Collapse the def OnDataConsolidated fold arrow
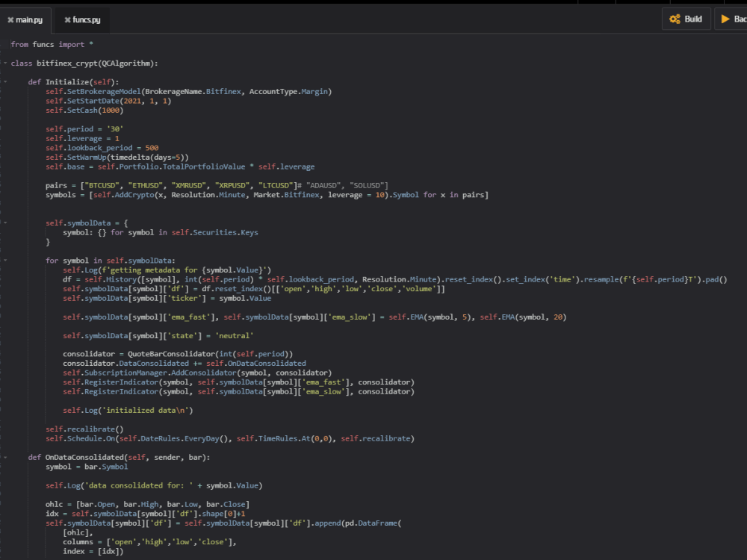Screen dimensions: 747x560 (x=5, y=458)
